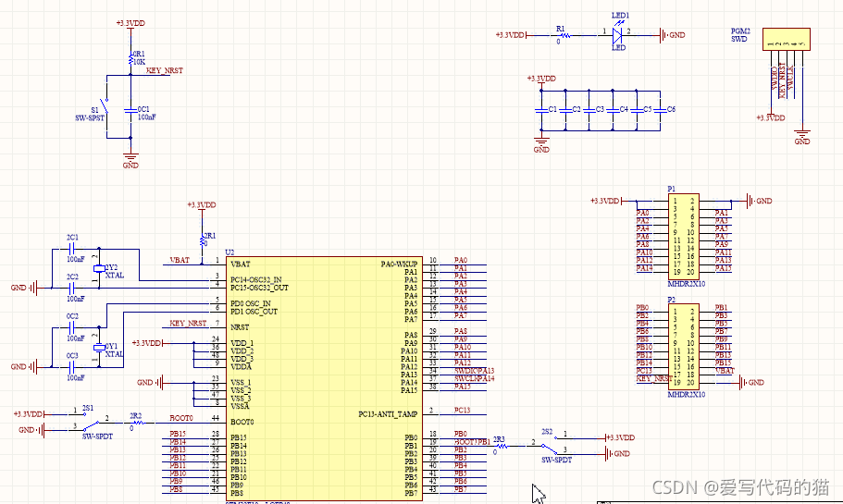Click the 2R2 resistor on BOOT0 line

click(x=135, y=423)
